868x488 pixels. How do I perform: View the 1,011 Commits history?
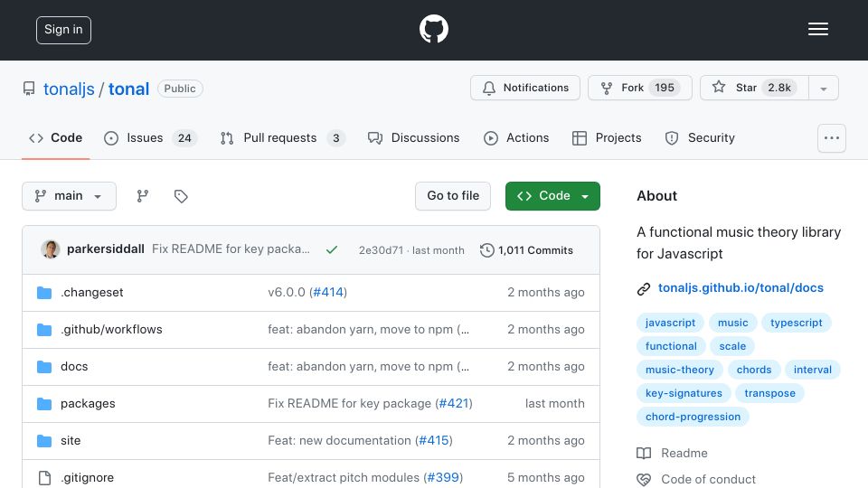(526, 250)
